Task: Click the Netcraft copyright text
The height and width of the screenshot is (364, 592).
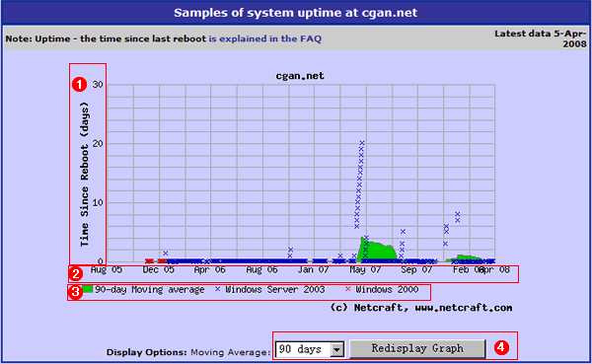Action: coord(421,308)
